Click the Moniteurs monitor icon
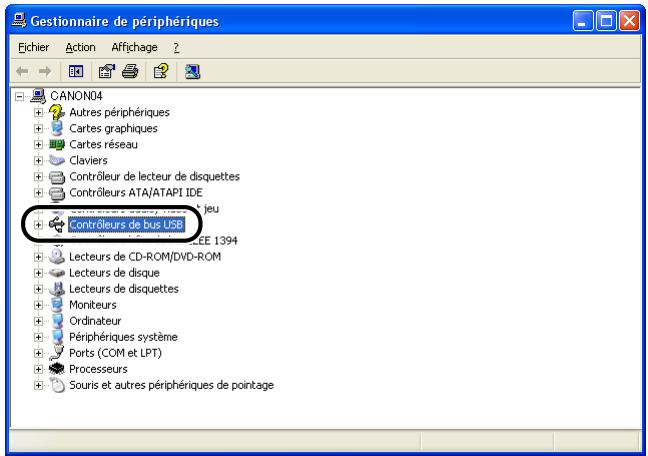648x456 pixels. (x=57, y=305)
